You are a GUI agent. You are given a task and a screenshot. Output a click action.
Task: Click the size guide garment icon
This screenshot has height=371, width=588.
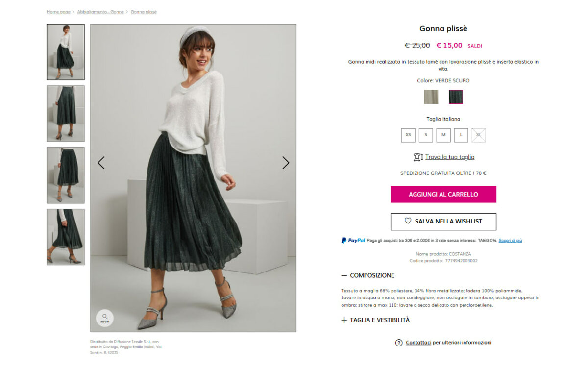(418, 157)
